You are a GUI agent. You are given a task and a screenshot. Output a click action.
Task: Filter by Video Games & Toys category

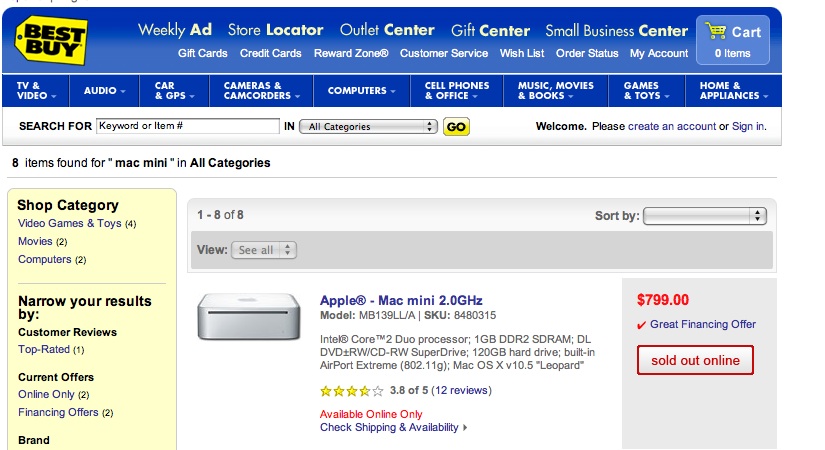coord(69,223)
